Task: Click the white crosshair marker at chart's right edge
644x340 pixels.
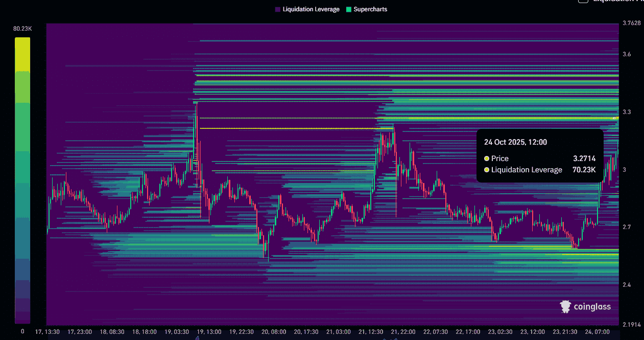Action: [614, 118]
